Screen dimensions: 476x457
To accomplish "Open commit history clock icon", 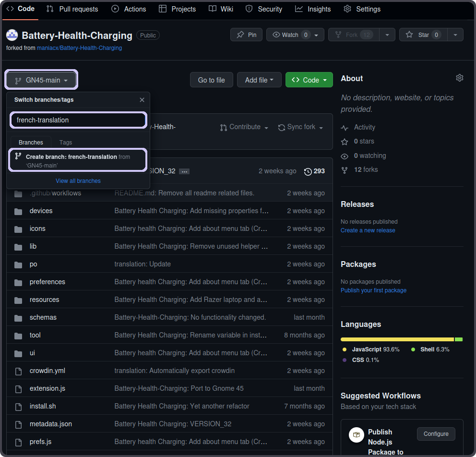I will (x=308, y=171).
